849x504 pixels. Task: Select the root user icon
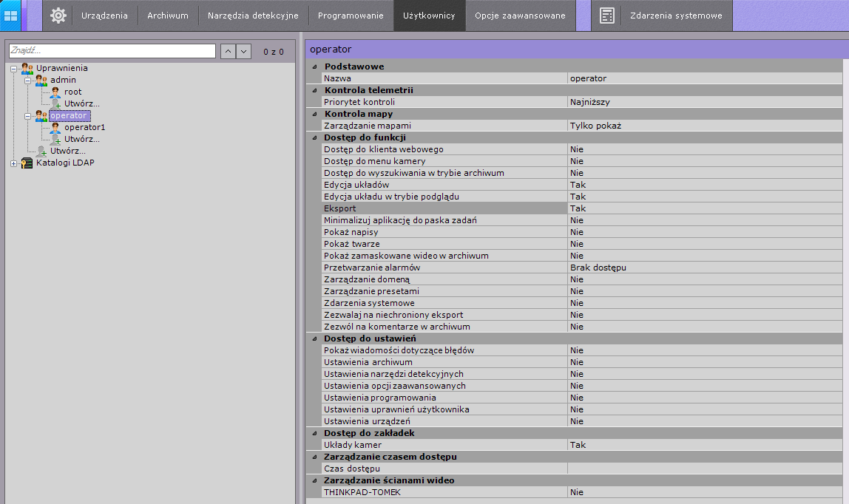(x=55, y=92)
